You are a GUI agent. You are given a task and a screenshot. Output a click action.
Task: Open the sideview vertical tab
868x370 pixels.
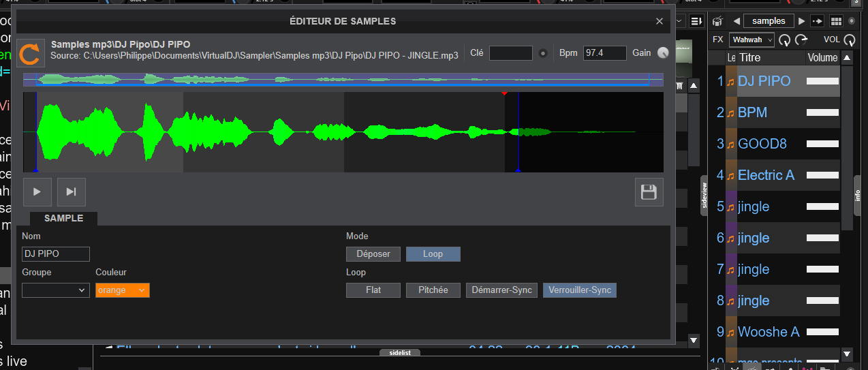coord(704,196)
